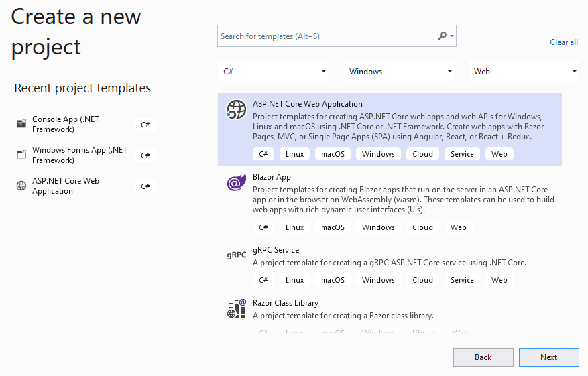Click the C# tag beside Windows Forms App
This screenshot has height=376, width=588.
coord(145,155)
